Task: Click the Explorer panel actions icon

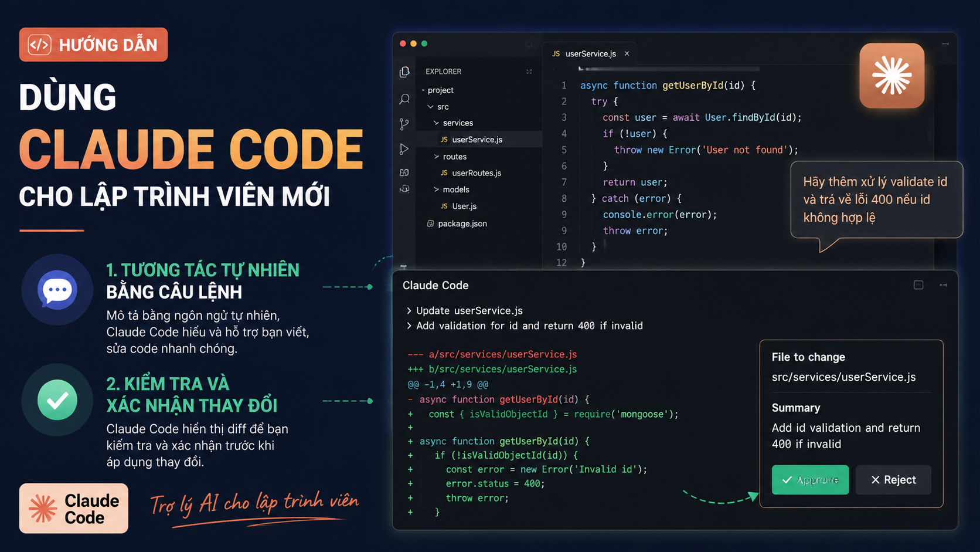Action: pyautogui.click(x=529, y=72)
